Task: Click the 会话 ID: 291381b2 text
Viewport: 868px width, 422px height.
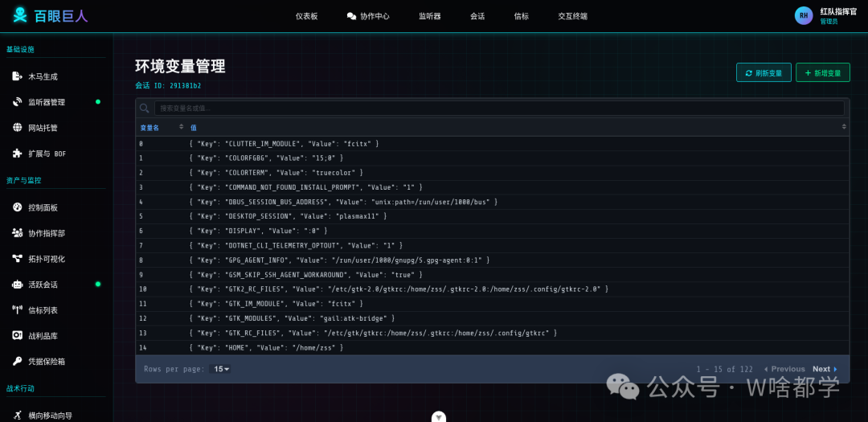Action: [168, 86]
